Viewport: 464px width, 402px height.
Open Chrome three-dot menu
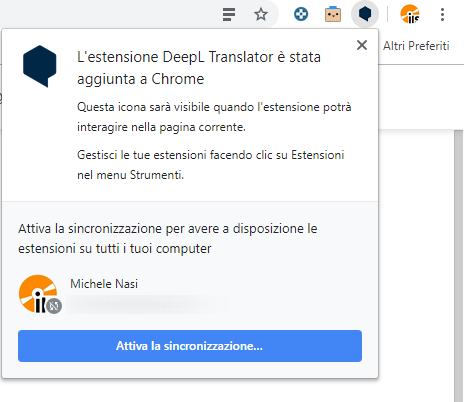pyautogui.click(x=442, y=14)
